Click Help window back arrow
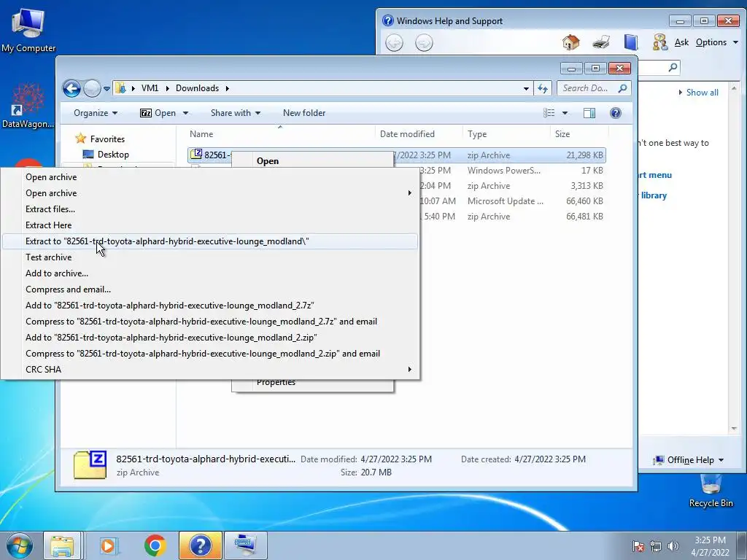 click(394, 43)
